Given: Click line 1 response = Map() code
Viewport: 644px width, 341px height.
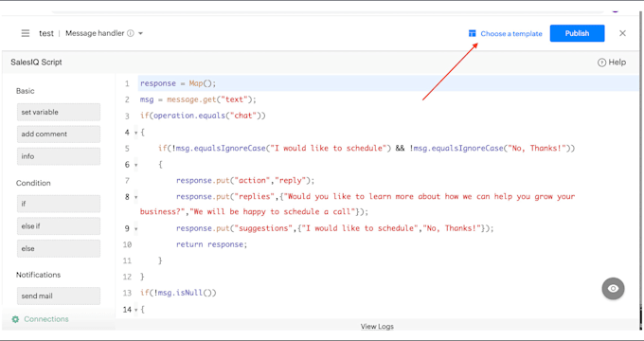Looking at the screenshot, I should coord(178,83).
